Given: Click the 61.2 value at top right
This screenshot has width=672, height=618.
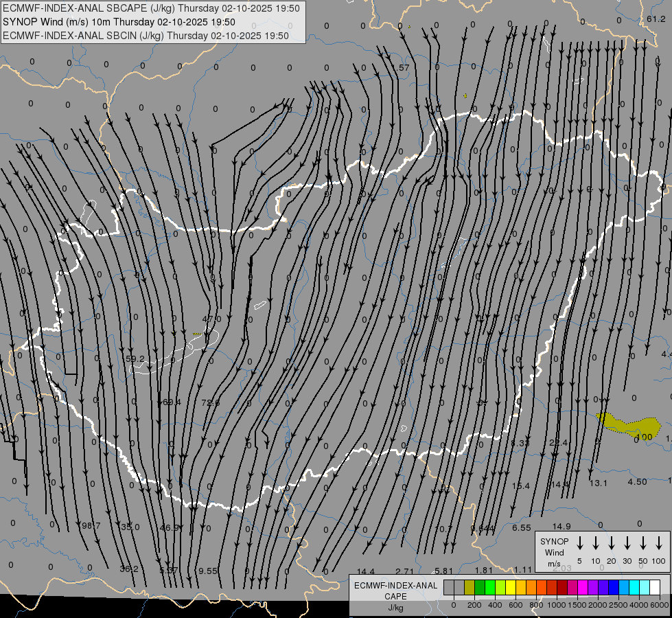Looking at the screenshot, I should [656, 19].
